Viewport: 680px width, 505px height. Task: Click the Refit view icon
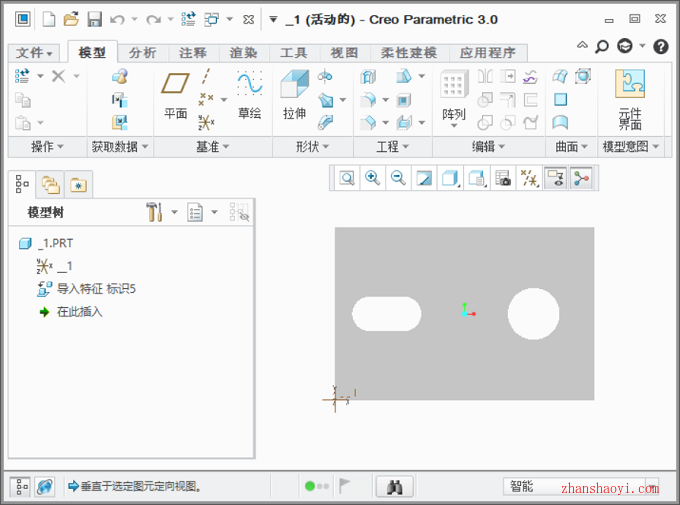coord(347,178)
